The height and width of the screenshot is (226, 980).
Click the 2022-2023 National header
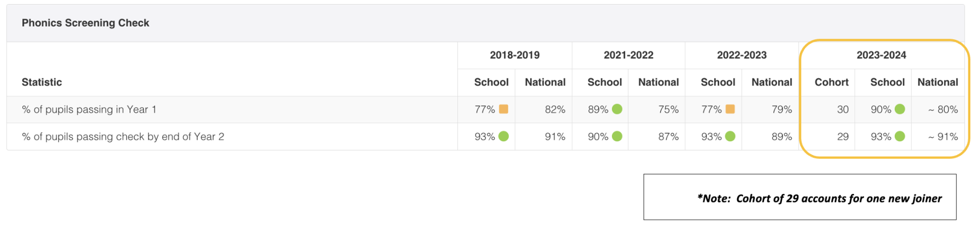pos(772,82)
